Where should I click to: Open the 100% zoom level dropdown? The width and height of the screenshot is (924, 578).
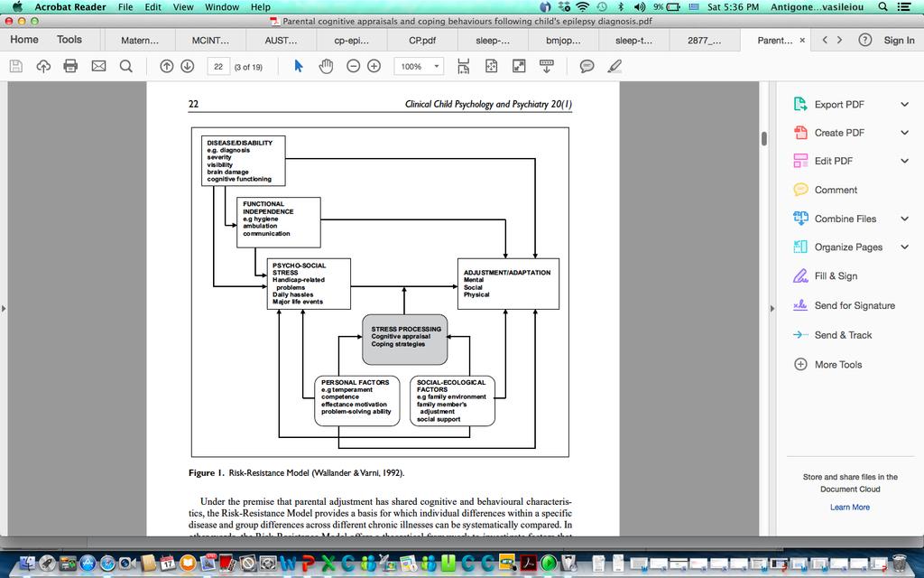[x=419, y=67]
